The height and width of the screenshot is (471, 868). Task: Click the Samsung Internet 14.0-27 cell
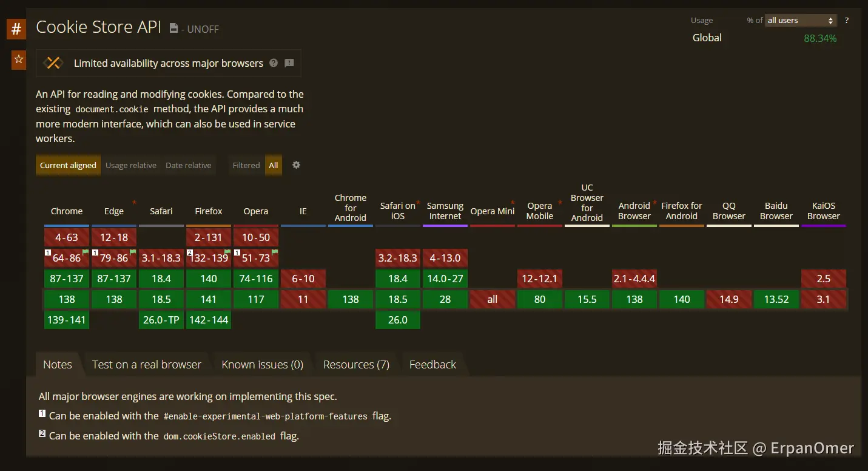pyautogui.click(x=445, y=279)
